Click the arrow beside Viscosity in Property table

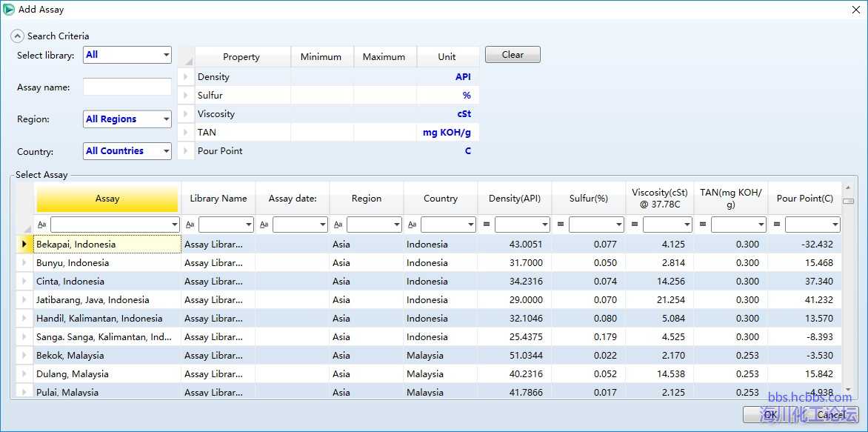click(x=186, y=114)
